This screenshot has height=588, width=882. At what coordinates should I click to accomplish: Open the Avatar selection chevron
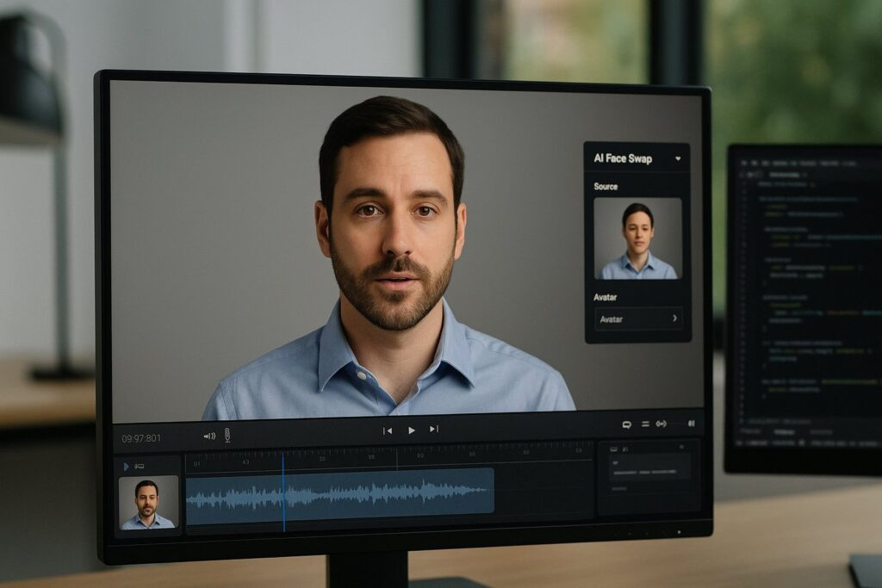674,319
